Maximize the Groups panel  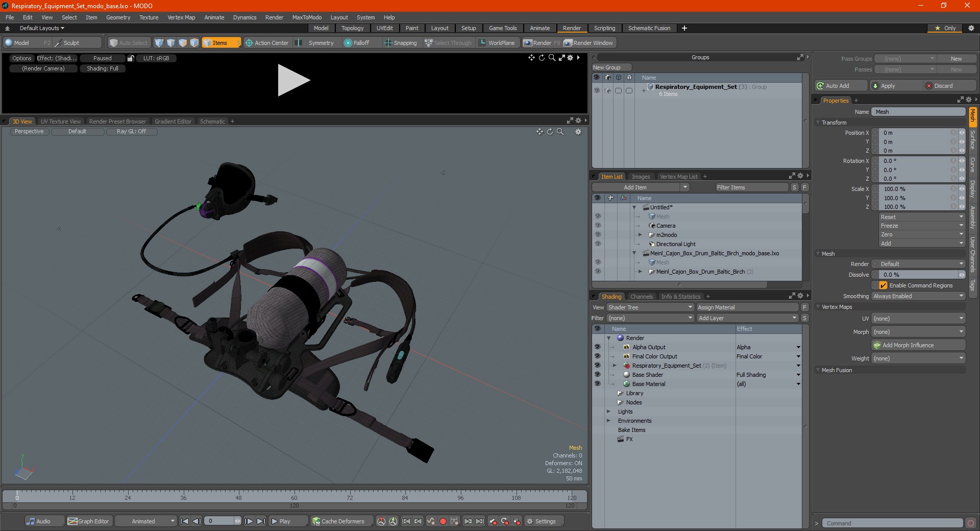pyautogui.click(x=800, y=57)
